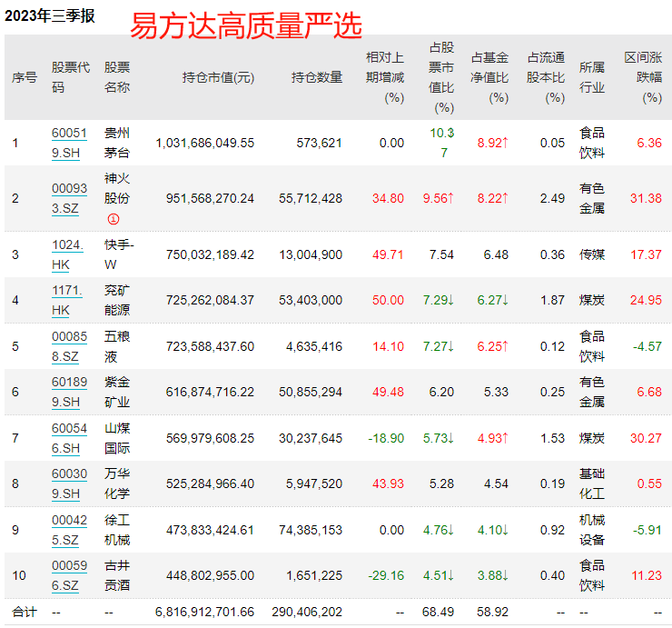The height and width of the screenshot is (628, 672).
Task: Click the red info icon under 神火股份
Action: pos(114,219)
